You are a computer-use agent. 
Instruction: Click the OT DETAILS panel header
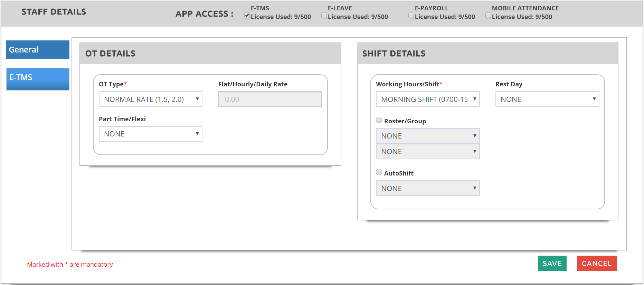[210, 54]
